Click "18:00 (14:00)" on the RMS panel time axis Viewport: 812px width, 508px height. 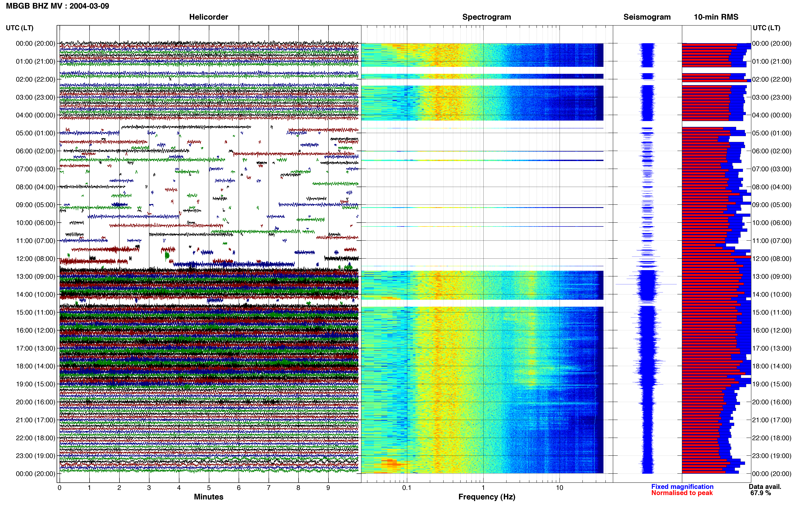tap(772, 366)
